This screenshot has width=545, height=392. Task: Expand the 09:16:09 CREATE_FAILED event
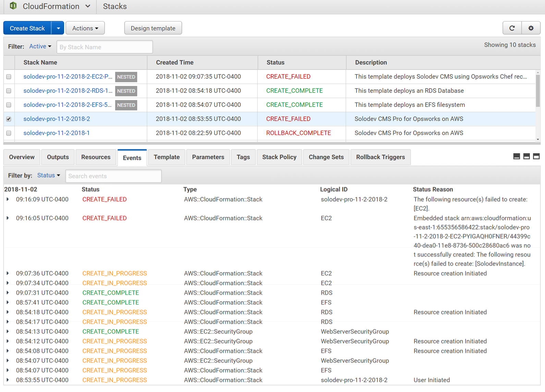(x=8, y=199)
